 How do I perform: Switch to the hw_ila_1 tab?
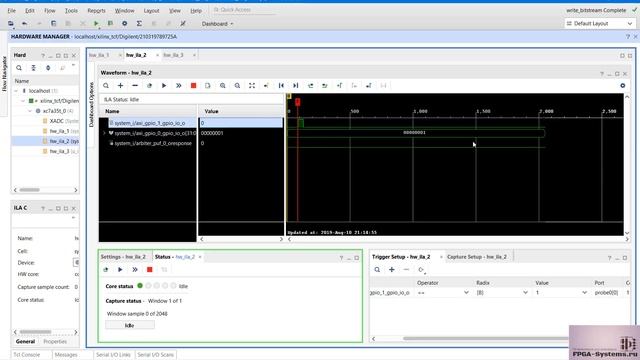99,55
